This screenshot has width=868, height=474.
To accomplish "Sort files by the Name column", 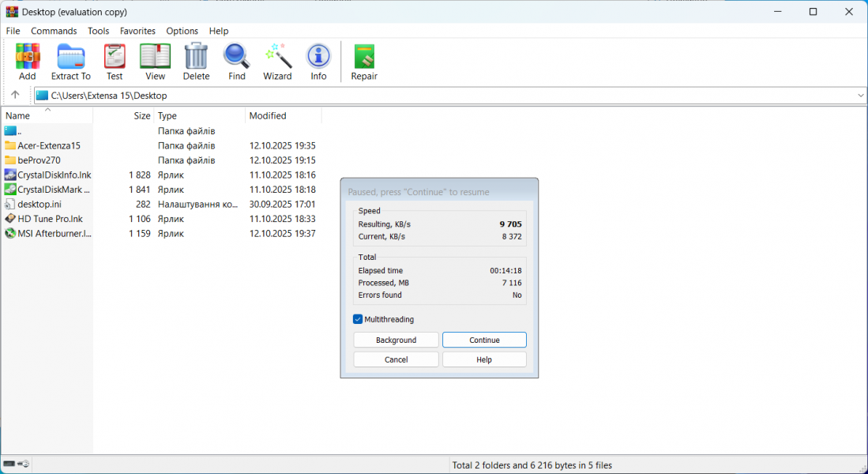I will pyautogui.click(x=17, y=115).
